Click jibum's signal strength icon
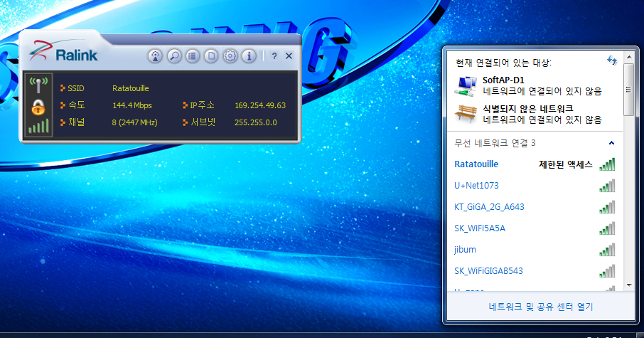The height and width of the screenshot is (338, 644). pyautogui.click(x=607, y=250)
